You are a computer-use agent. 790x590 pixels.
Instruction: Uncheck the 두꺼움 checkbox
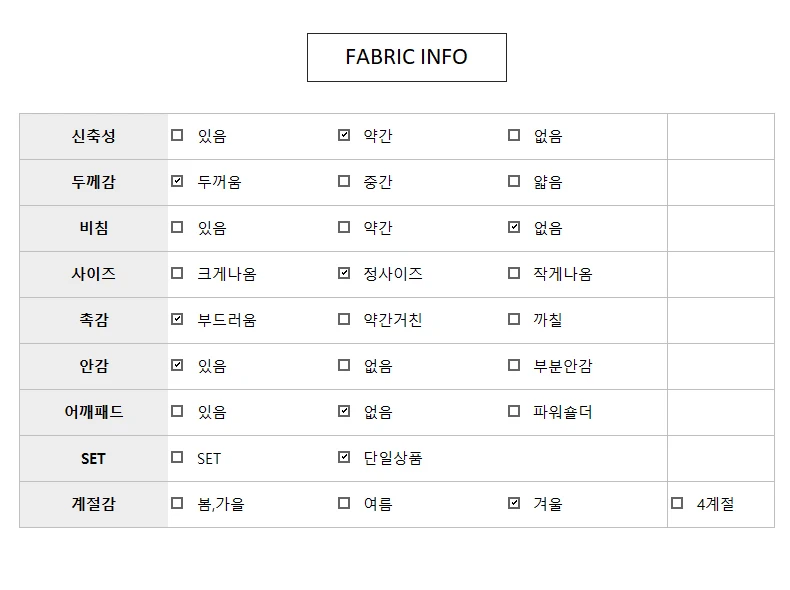pyautogui.click(x=177, y=181)
